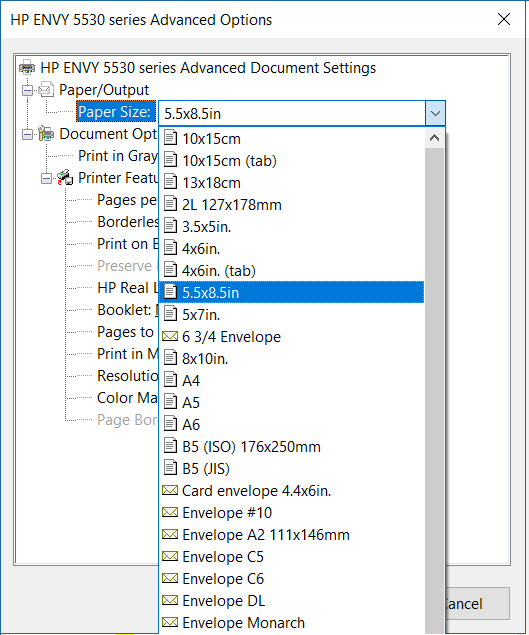
Task: Select the Color Management setting row
Action: coord(128,398)
